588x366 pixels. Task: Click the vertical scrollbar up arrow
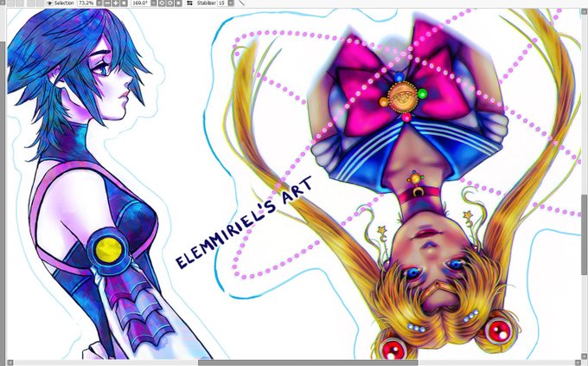[x=585, y=11]
